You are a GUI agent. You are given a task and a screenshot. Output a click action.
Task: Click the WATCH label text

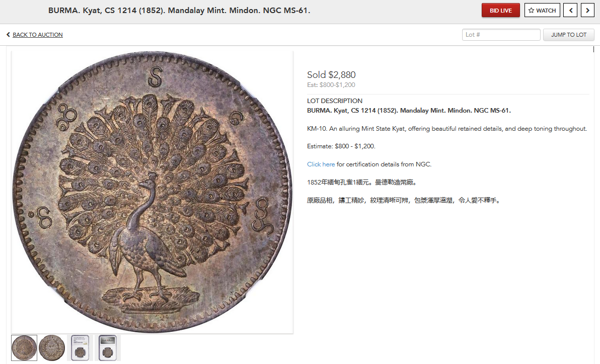(x=546, y=11)
